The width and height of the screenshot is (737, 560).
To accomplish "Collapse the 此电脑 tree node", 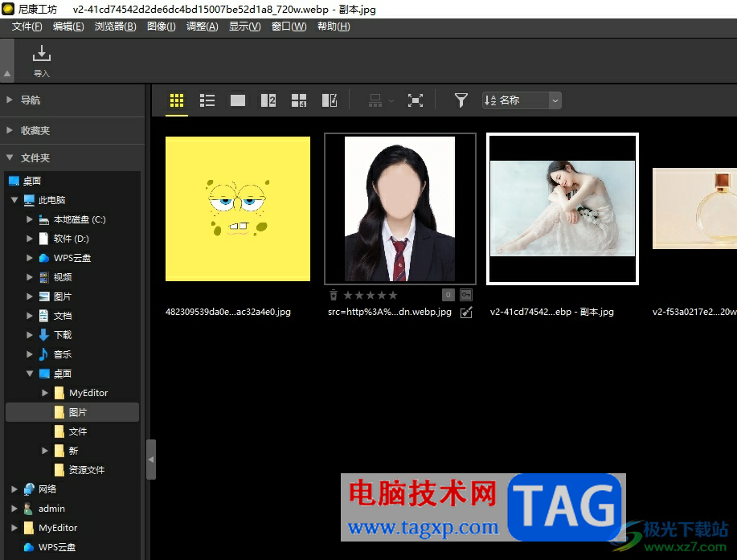I will [14, 200].
